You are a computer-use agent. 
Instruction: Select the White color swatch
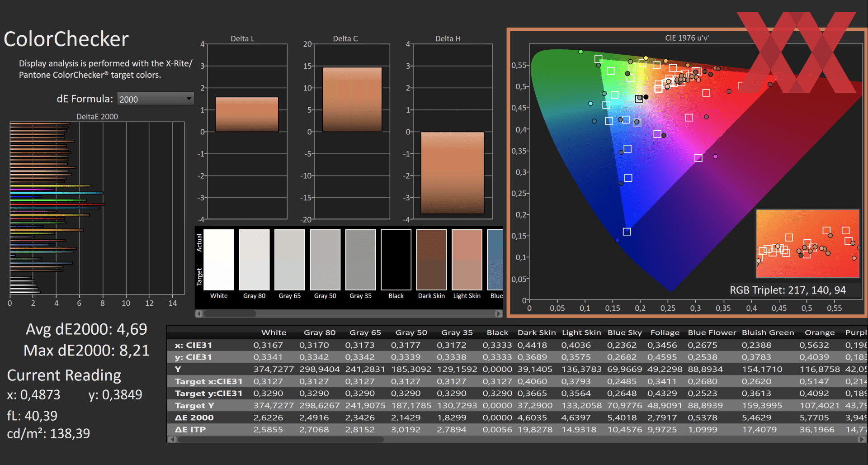pyautogui.click(x=219, y=260)
